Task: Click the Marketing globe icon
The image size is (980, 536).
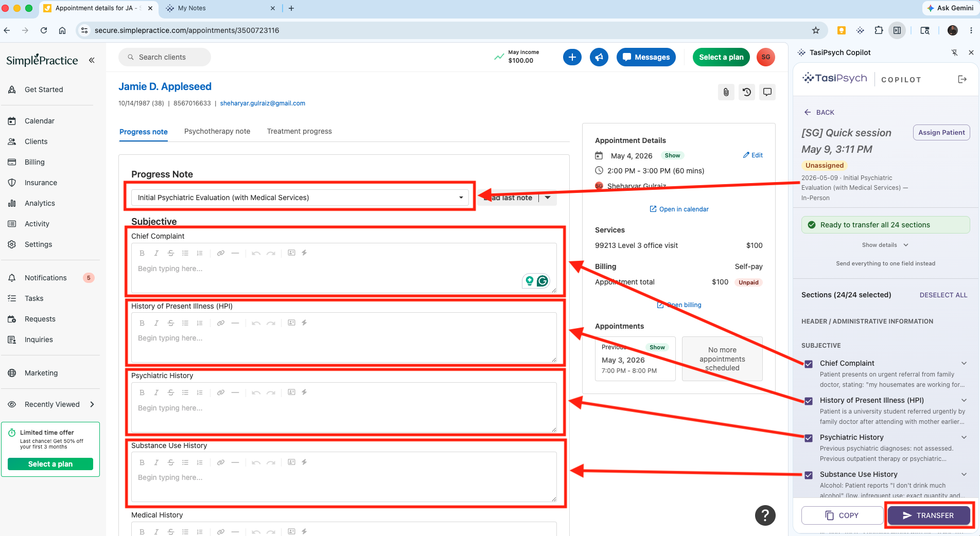Action: [12, 373]
